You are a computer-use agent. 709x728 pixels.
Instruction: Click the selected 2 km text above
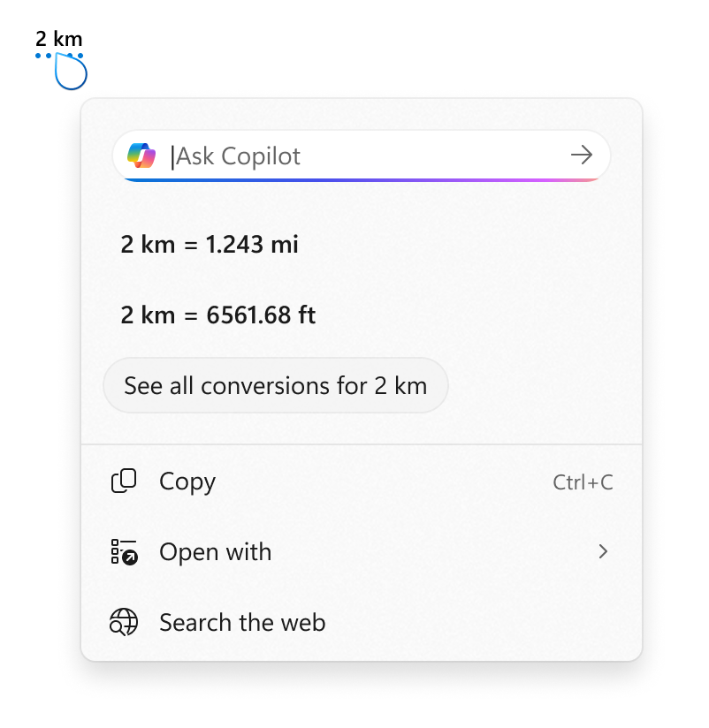[58, 39]
